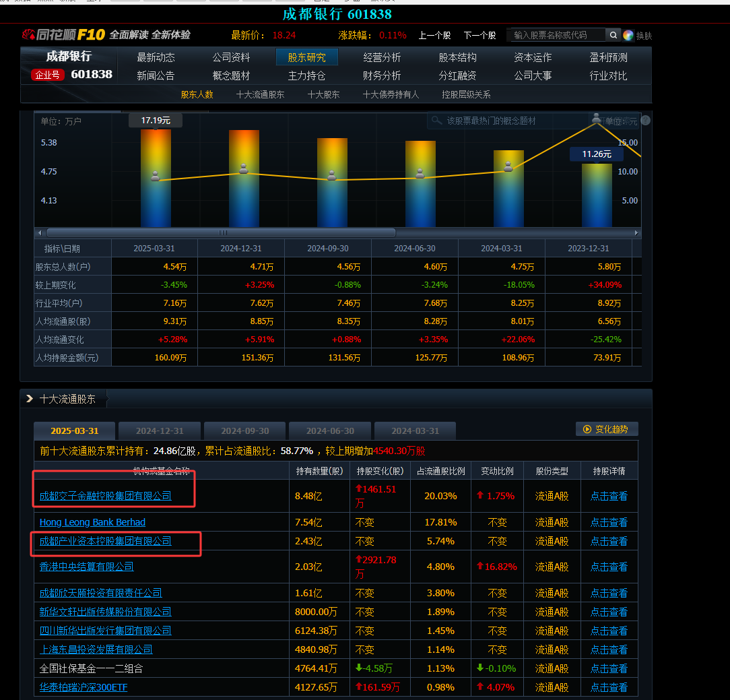Screen dimensions: 730x700
Task: Open the 股本结构 menu
Action: click(458, 57)
